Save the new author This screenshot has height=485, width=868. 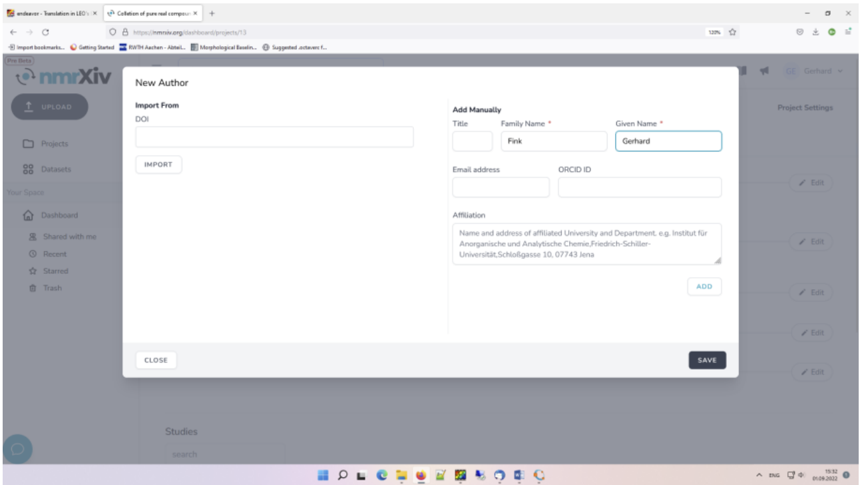click(708, 360)
